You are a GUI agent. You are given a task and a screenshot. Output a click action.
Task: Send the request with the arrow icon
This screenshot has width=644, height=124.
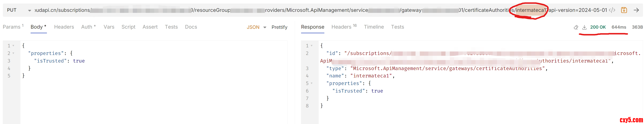636,10
